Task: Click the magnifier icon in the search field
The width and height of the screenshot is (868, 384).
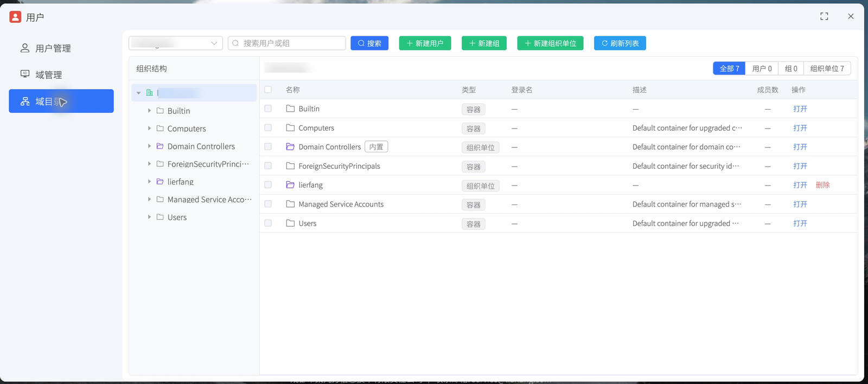Action: [235, 43]
